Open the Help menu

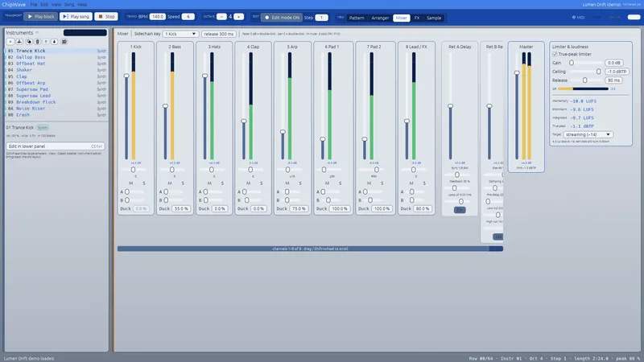83,5
